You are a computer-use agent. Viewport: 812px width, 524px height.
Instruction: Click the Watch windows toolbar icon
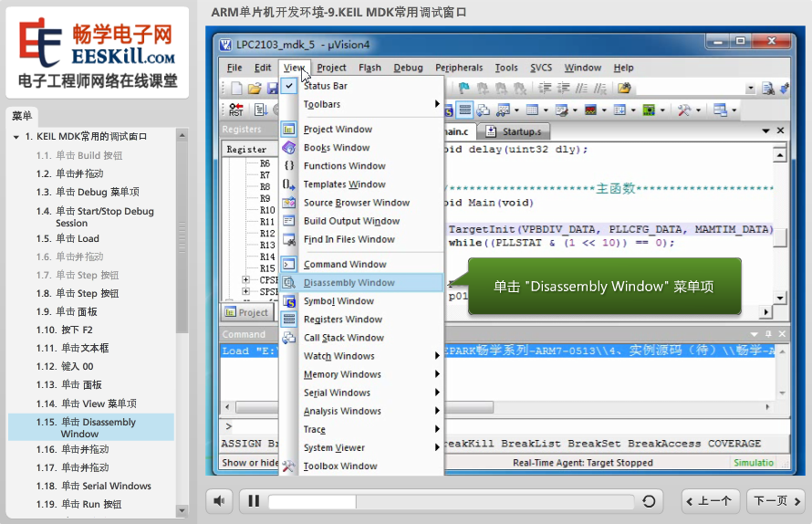click(x=503, y=110)
